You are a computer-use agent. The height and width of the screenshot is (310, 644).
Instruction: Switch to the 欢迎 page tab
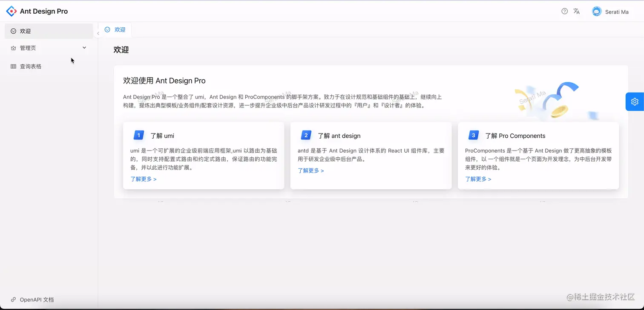[115, 29]
